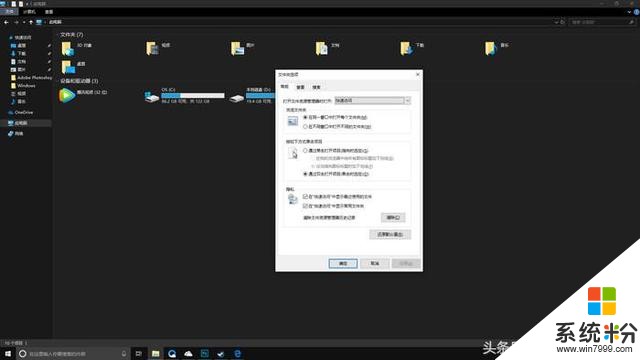
Task: Click the OS (C:) usage bar
Action: coord(193,96)
